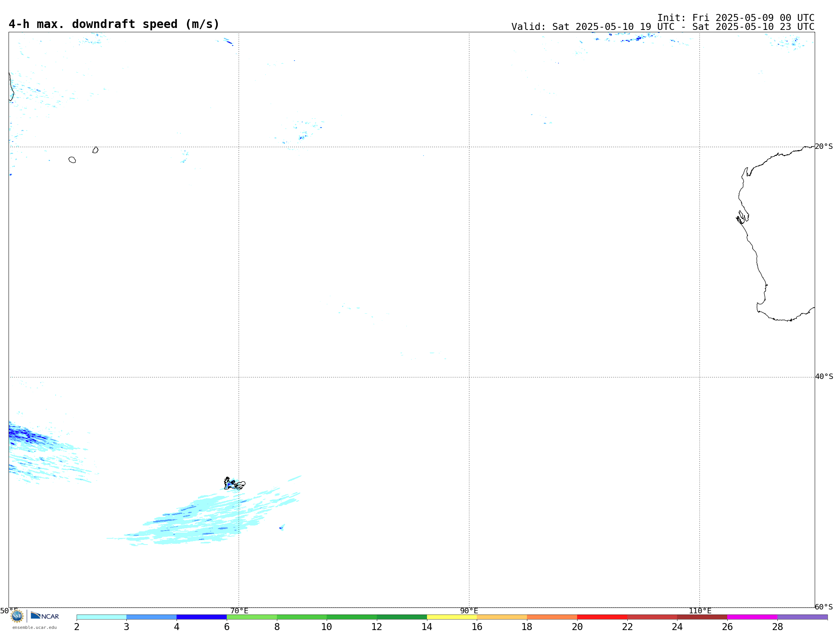Viewport: 840px width, 632px height.
Task: Pick the yellow 14–16 m/s colorbar segment
Action: [x=452, y=617]
